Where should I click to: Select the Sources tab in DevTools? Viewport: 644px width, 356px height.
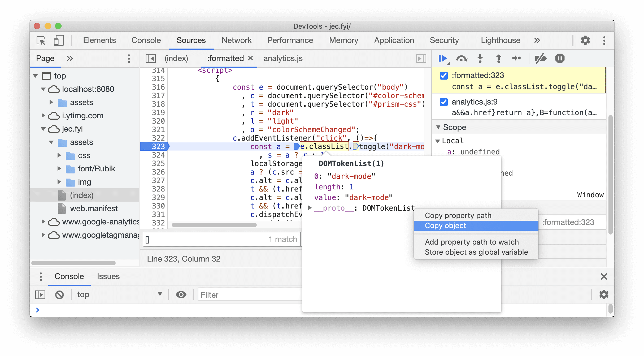coord(190,40)
